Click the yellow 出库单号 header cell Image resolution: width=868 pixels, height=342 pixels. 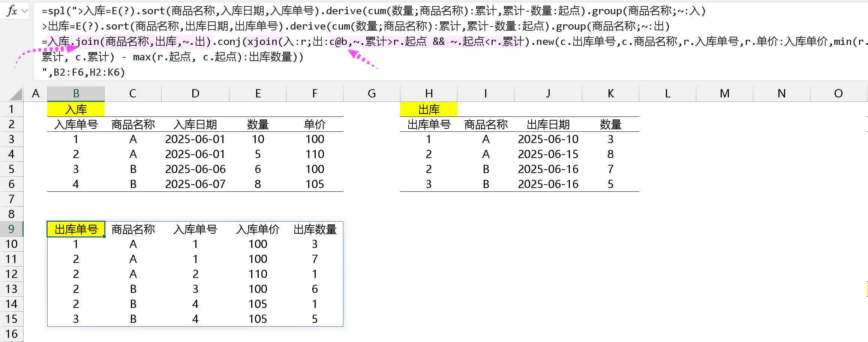76,229
